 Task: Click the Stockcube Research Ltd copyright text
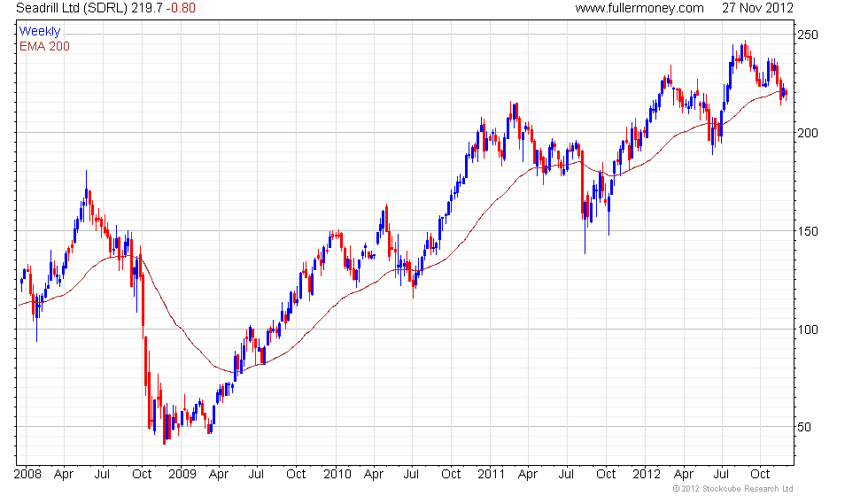coord(733,489)
